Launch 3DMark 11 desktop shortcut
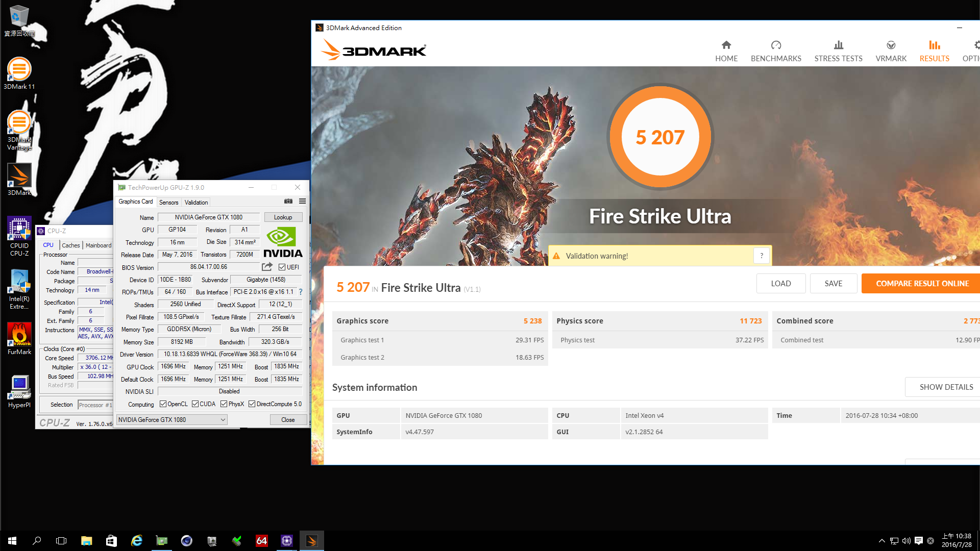Screen dimensions: 980x551 (19, 73)
